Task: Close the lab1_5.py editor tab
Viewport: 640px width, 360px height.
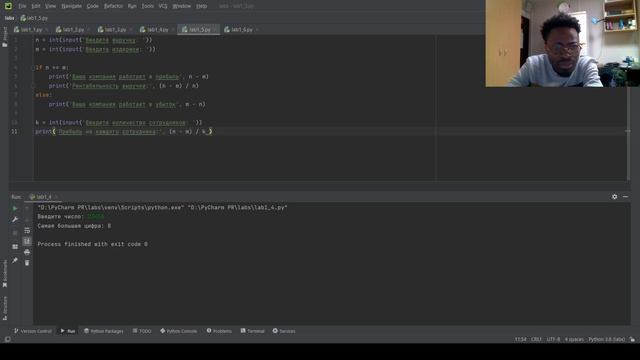Action: 216,30
